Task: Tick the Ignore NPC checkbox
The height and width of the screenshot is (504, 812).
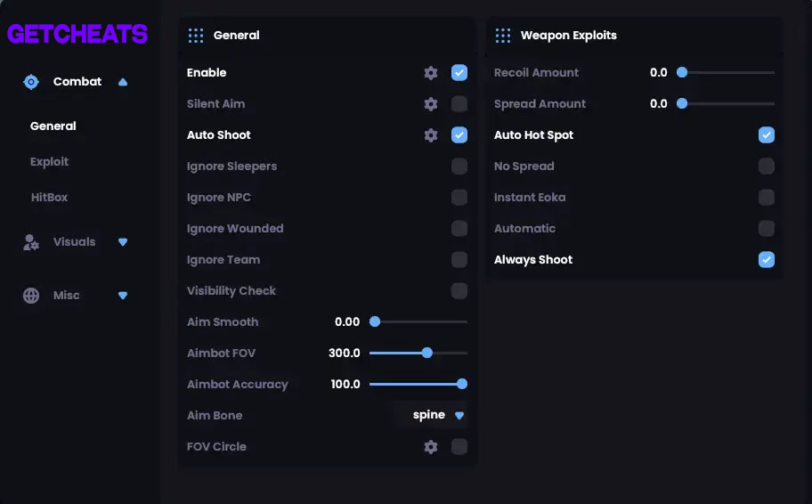Action: coord(459,198)
